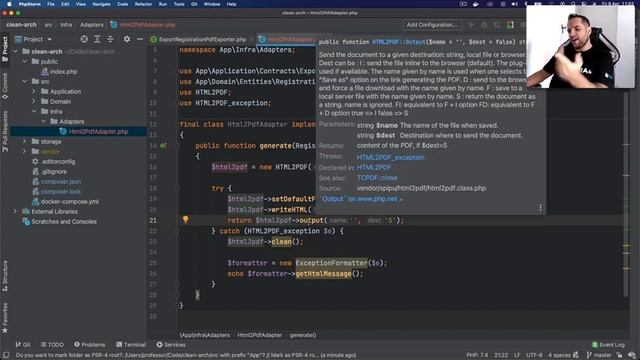Click the master branch widget in status bar
The width and height of the screenshot is (640, 360).
pos(599,355)
